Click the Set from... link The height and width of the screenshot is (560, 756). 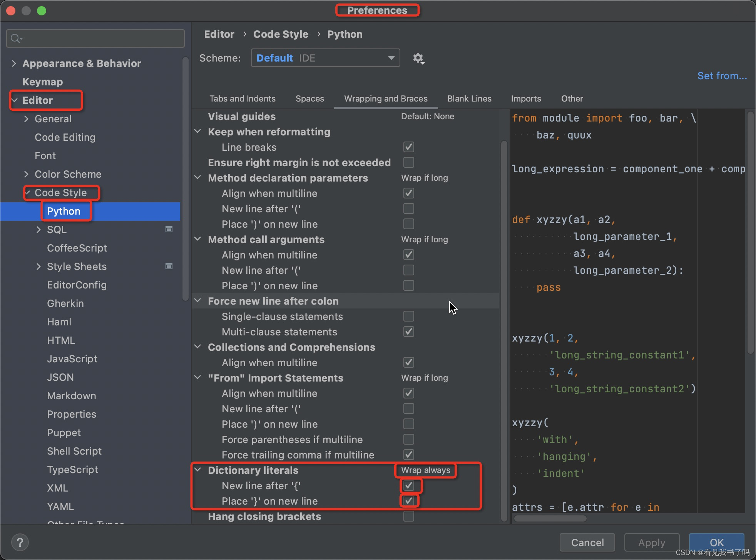[722, 75]
